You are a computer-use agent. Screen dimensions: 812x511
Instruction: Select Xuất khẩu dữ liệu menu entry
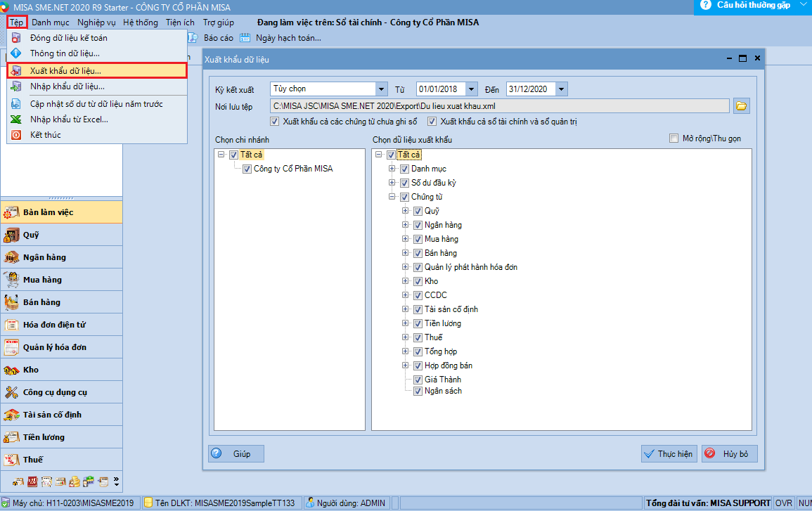click(97, 70)
